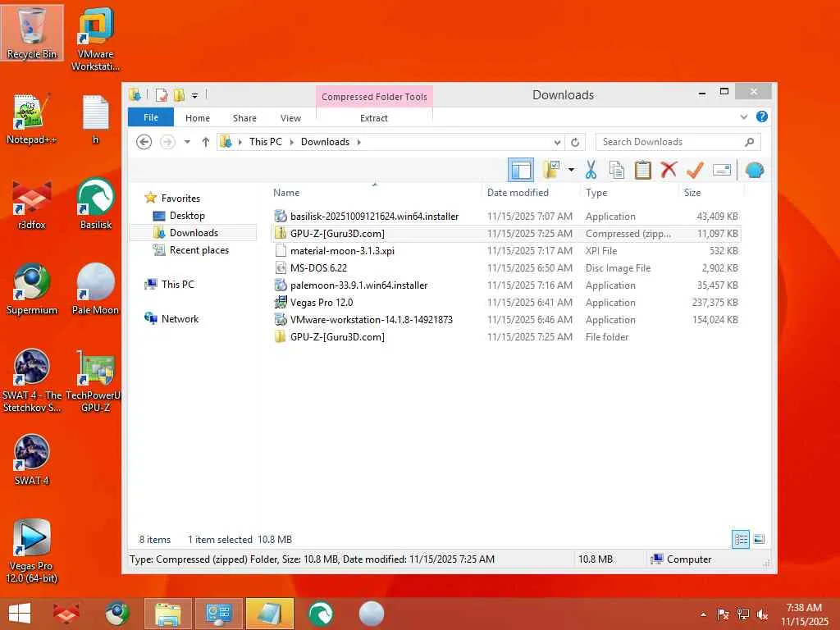
Task: Expand chevron after Downloads in address bar
Action: [x=359, y=142]
